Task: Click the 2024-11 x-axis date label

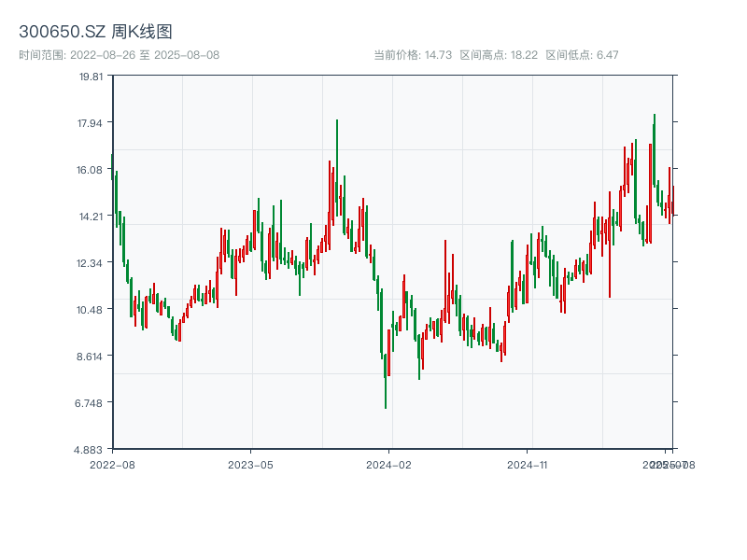Action: 527,464
